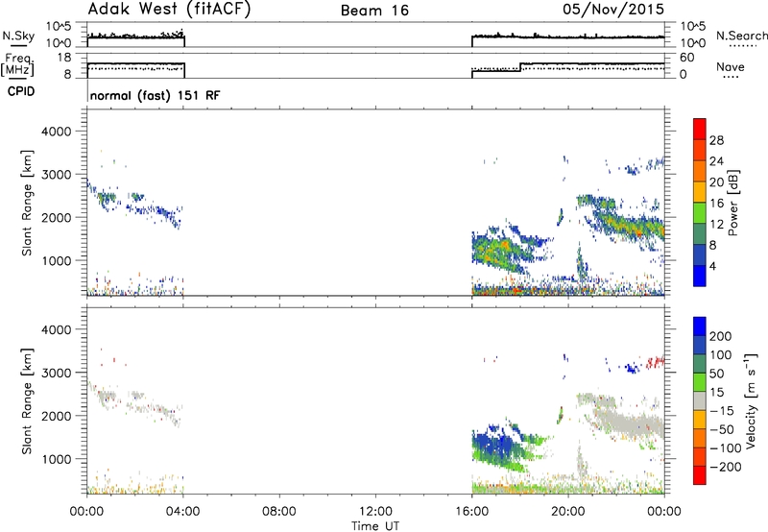Click the '20:00' time axis tick label
Image resolution: width=768 pixels, height=532 pixels.
coord(568,511)
